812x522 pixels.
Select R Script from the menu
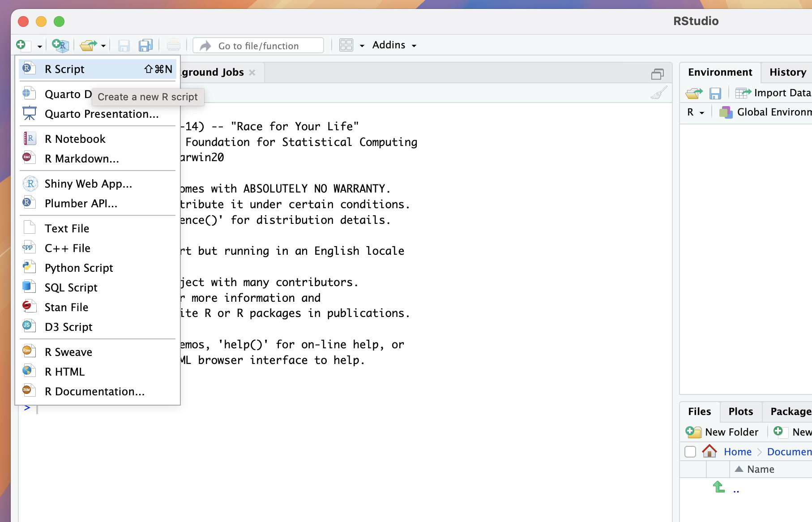tap(65, 69)
